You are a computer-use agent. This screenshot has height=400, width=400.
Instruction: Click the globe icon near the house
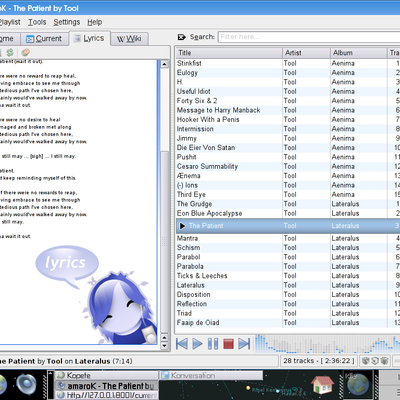click(358, 385)
